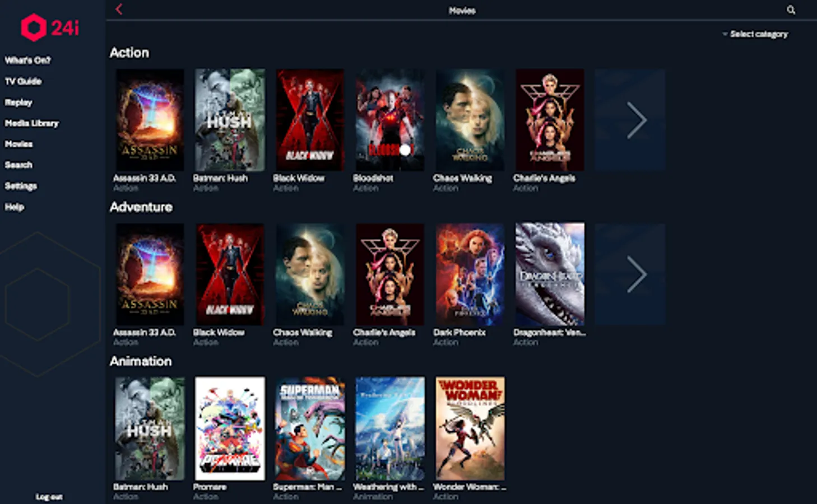This screenshot has width=817, height=504.
Task: Open Assassin 33 A.D. poster in Adventure row
Action: tap(150, 274)
